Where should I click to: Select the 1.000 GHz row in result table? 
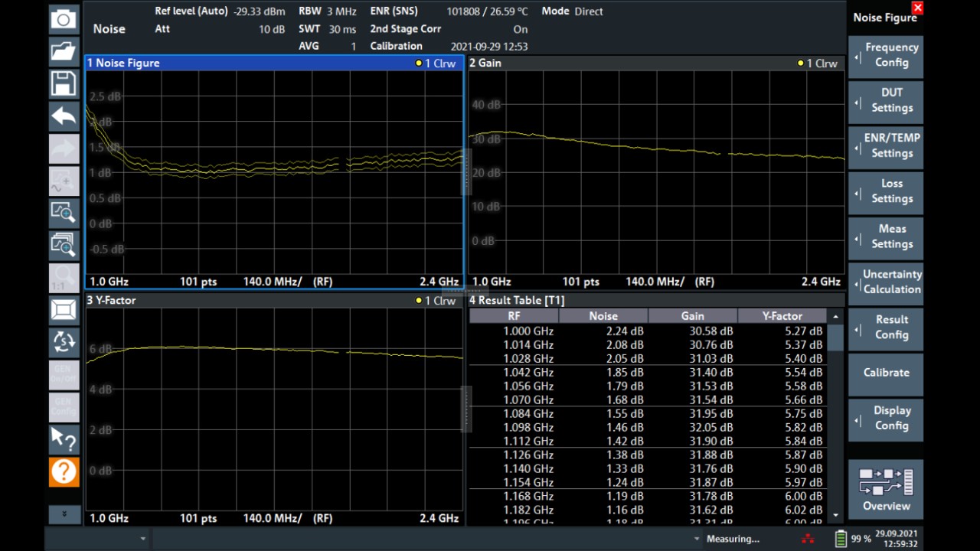(x=648, y=331)
